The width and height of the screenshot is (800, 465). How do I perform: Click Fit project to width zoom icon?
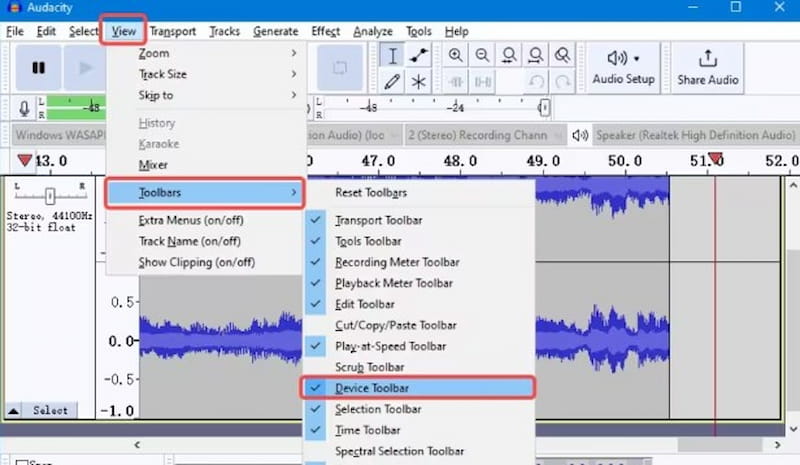pyautogui.click(x=535, y=55)
